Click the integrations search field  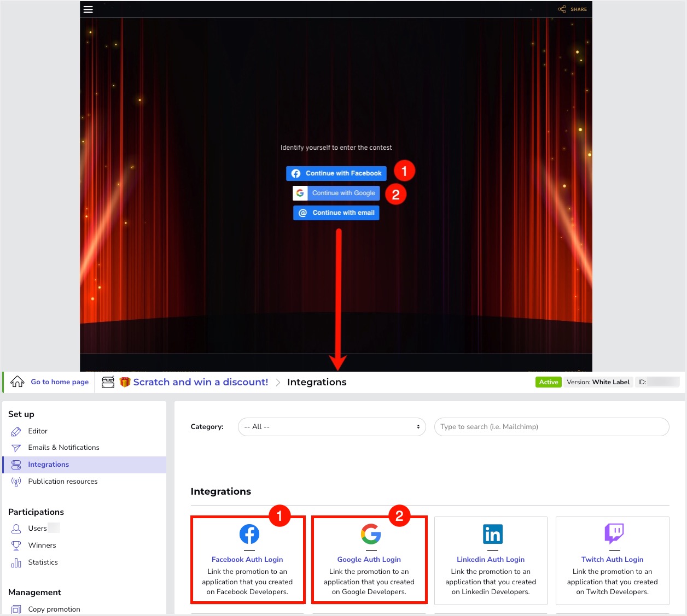(551, 427)
